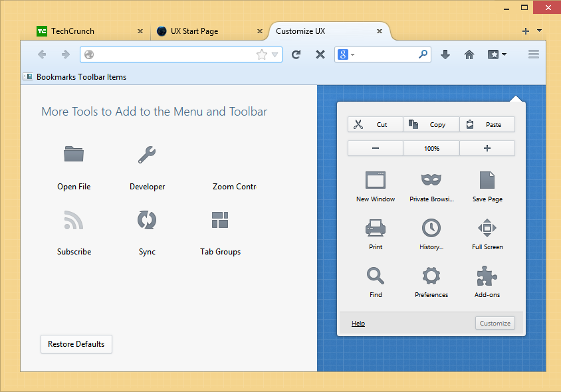Screen dimensions: 561x392
Task: Expand the URL bar history dropdown
Action: tap(275, 55)
